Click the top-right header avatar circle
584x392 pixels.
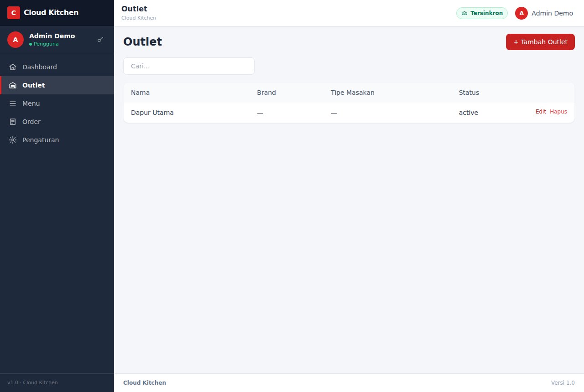click(521, 13)
